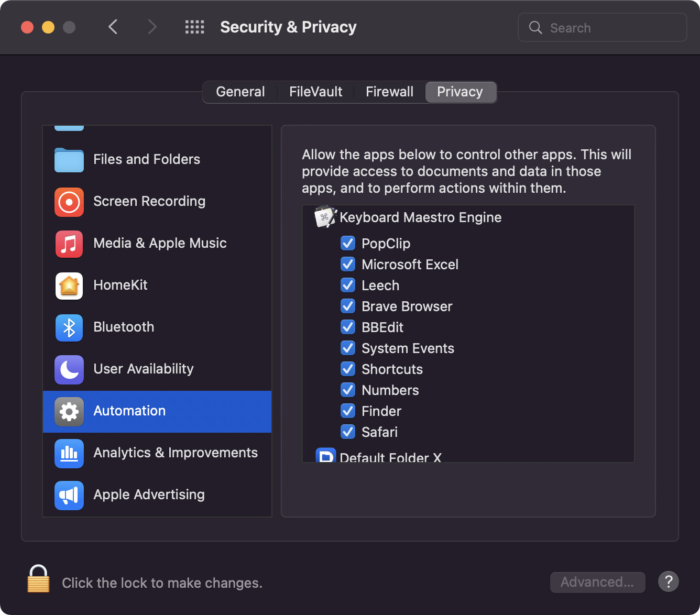Open the Firewall tab

389,92
